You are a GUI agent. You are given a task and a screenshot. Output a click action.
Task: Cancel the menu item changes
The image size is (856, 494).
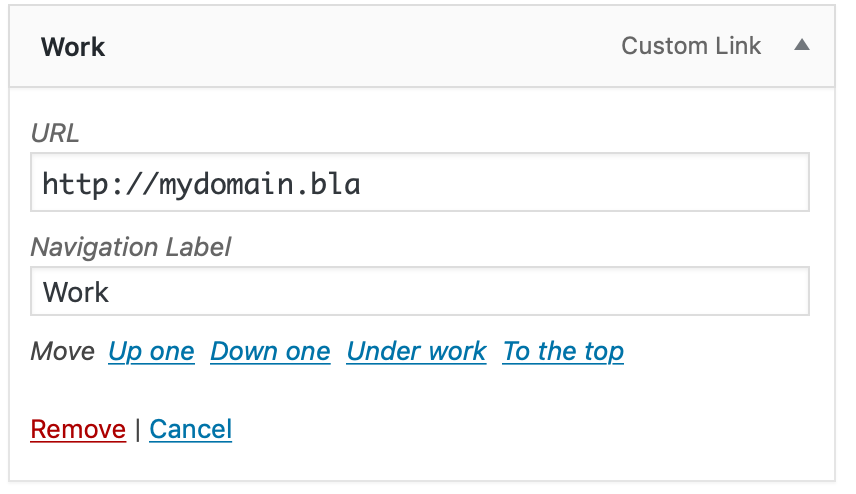pyautogui.click(x=190, y=429)
